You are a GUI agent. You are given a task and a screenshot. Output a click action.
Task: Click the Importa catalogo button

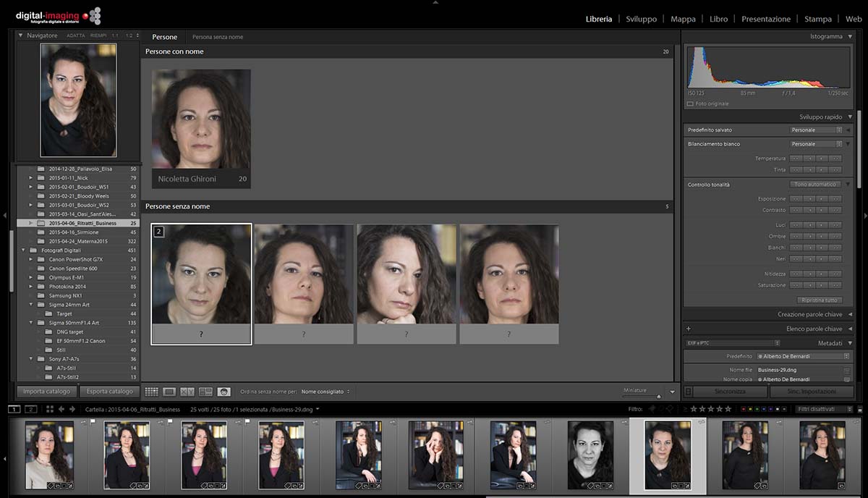click(x=47, y=392)
